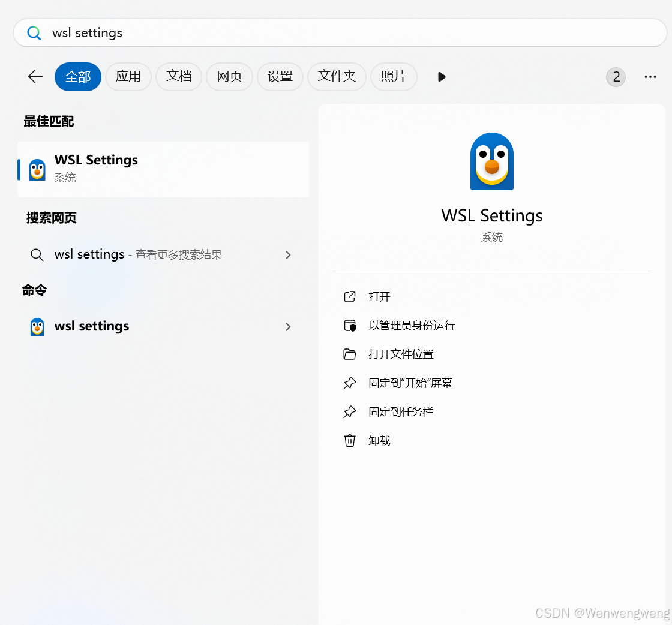Image resolution: width=672 pixels, height=625 pixels.
Task: Expand the 查看更多搜索结果 chevron
Action: point(288,254)
